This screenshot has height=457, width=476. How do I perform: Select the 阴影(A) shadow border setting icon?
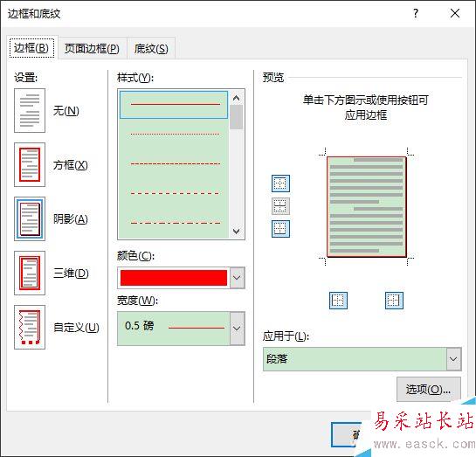coord(30,218)
